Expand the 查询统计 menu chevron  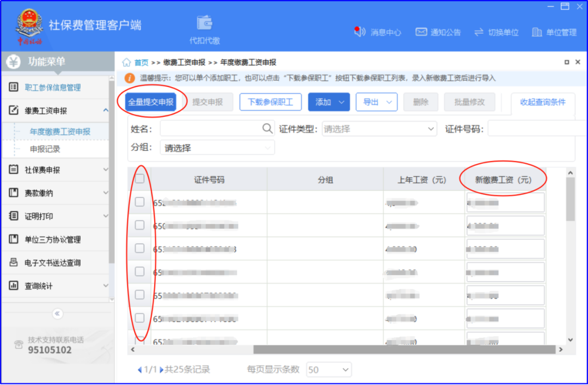[x=106, y=285]
